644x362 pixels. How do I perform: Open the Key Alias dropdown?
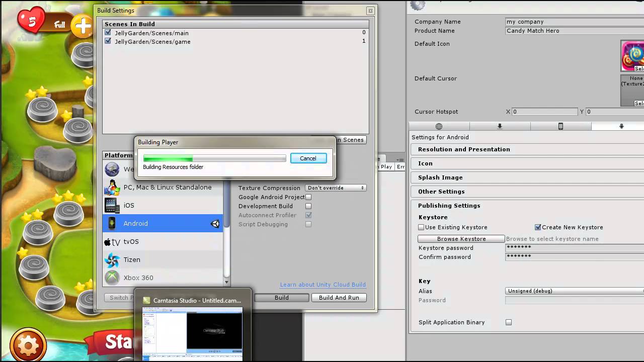[575, 291]
